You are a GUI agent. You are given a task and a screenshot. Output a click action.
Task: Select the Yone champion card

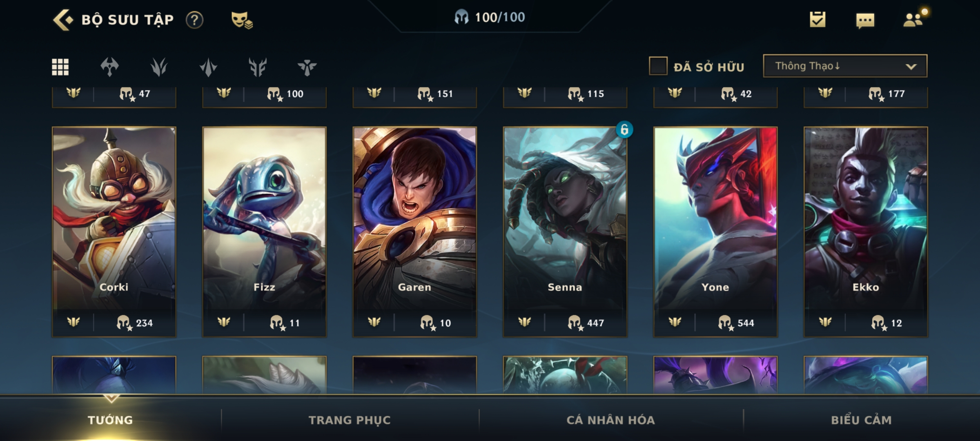pyautogui.click(x=715, y=232)
